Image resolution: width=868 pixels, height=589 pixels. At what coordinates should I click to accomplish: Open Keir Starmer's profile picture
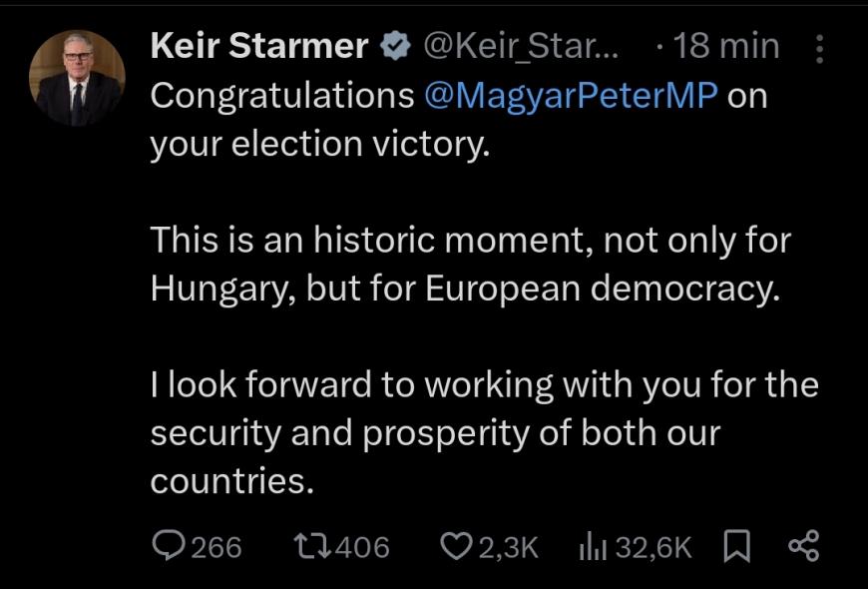click(x=77, y=78)
